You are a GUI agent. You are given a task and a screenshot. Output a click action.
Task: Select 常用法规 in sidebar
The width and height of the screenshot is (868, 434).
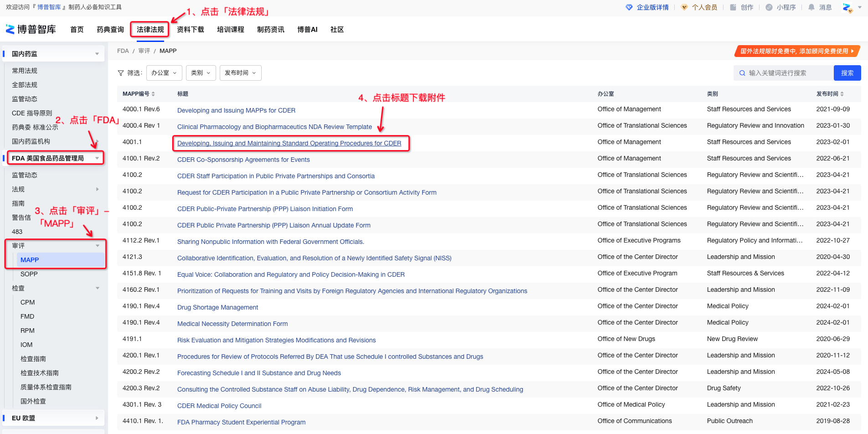tap(25, 71)
